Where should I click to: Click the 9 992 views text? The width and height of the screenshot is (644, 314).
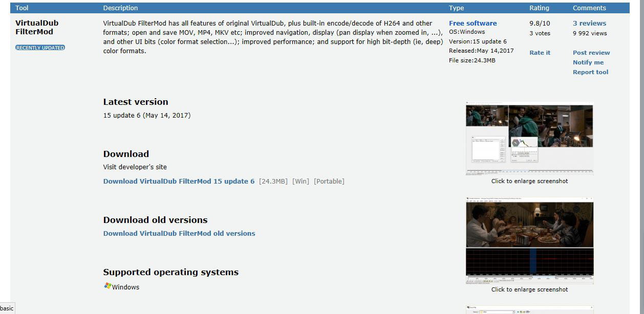[x=590, y=33]
